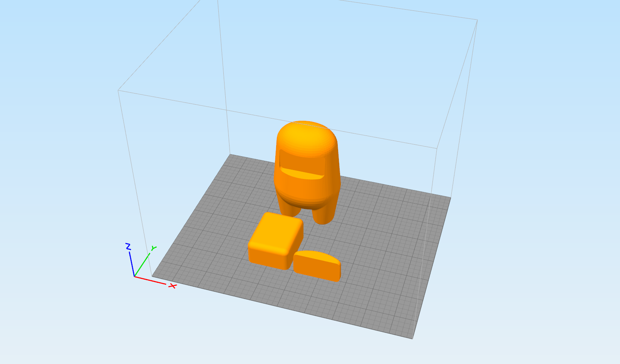Select the half-disc visor part

point(317,265)
